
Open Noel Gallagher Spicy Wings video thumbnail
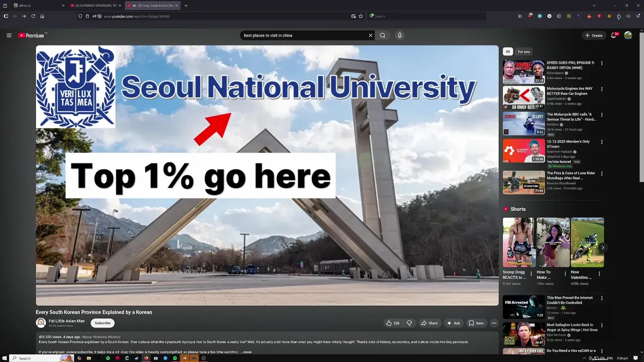pyautogui.click(x=524, y=334)
